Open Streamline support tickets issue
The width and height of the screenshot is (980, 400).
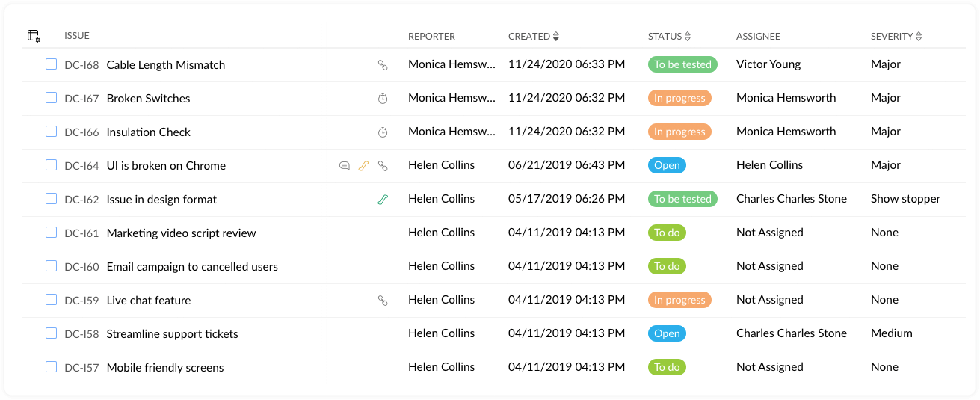click(172, 334)
